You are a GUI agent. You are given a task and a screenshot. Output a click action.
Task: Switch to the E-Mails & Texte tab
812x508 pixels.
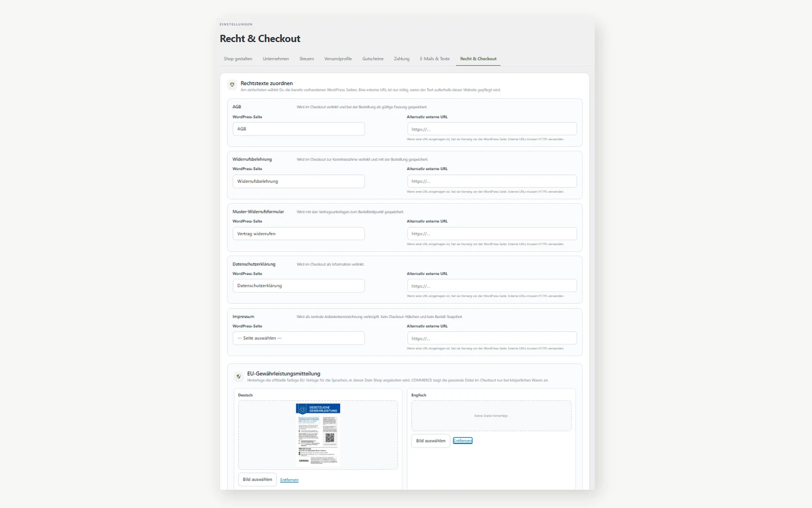[435, 59]
